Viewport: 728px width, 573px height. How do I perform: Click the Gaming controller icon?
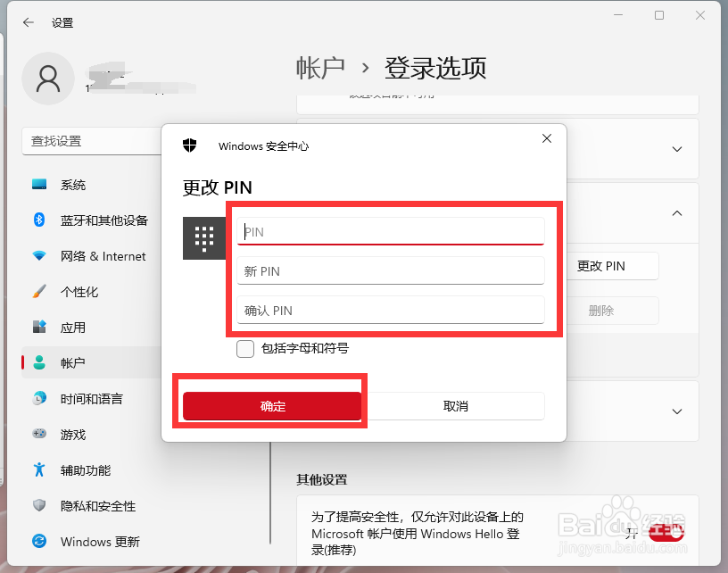[x=39, y=434]
